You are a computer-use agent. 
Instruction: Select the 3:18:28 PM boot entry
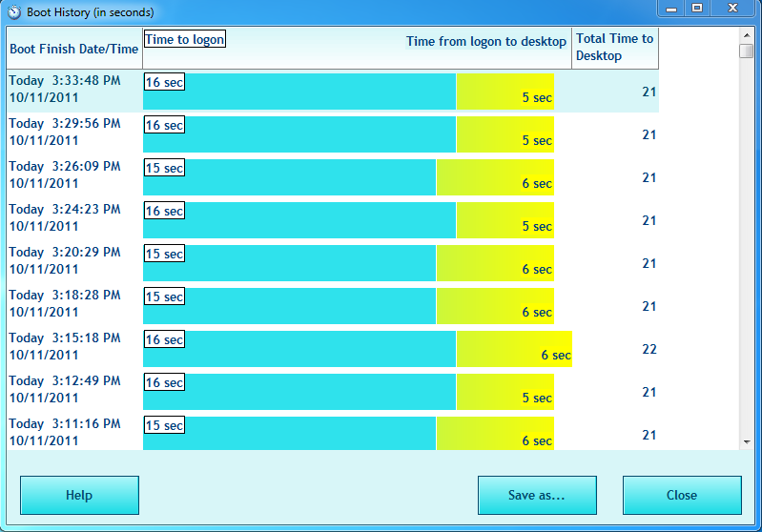[x=333, y=305]
